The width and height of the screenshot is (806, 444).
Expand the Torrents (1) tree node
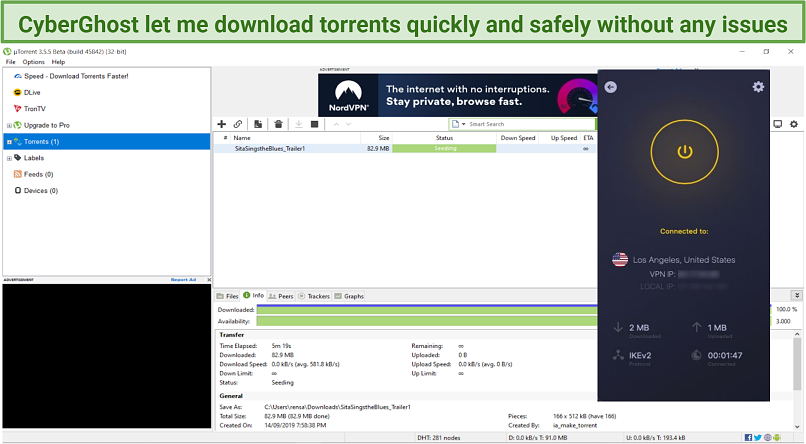9,142
